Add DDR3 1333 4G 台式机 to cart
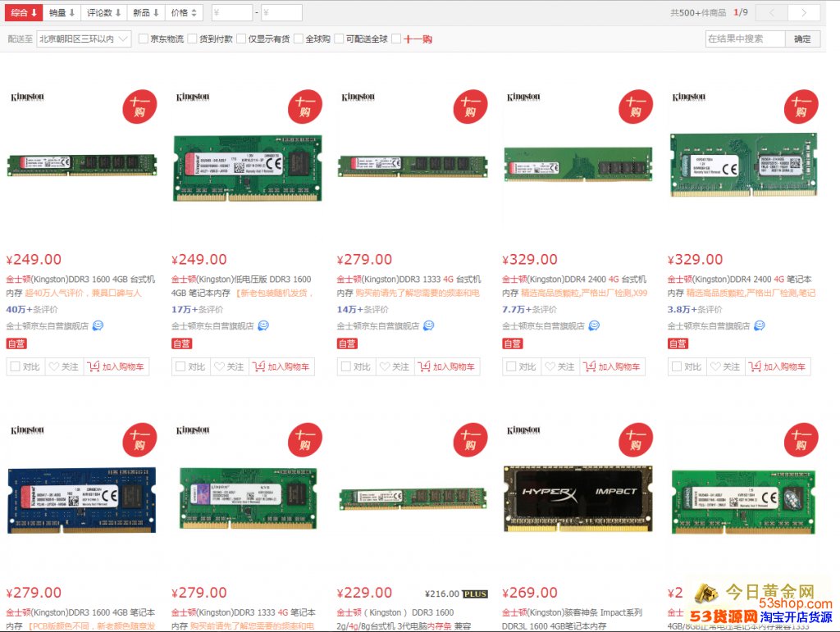This screenshot has height=632, width=840. click(447, 366)
